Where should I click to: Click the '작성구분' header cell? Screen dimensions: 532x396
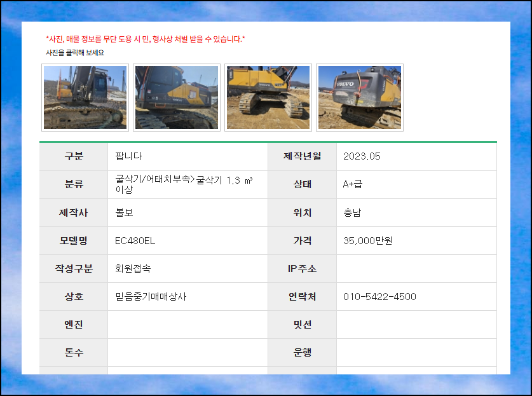click(x=74, y=269)
